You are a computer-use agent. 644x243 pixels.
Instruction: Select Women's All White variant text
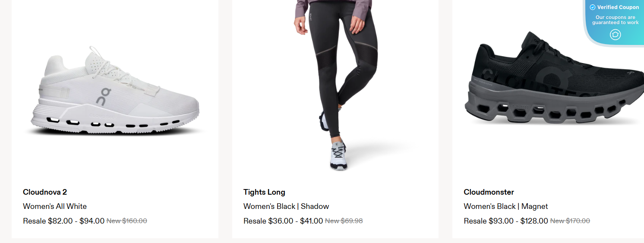(x=55, y=206)
